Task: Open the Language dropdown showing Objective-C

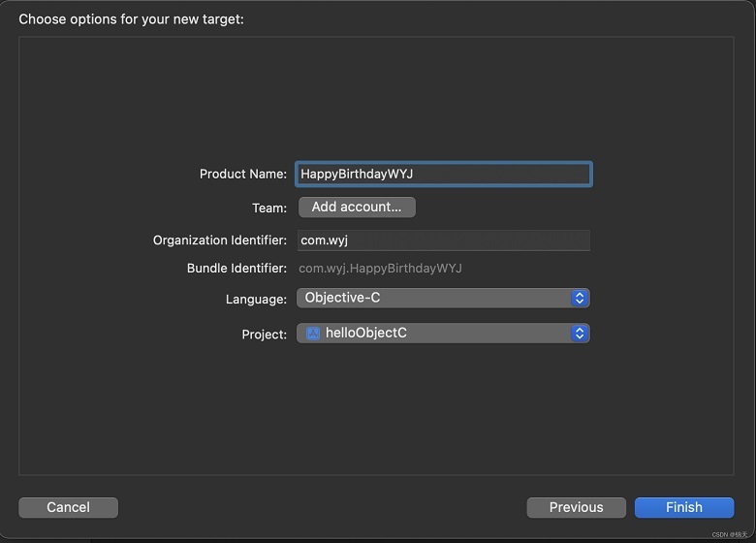Action: pos(443,298)
